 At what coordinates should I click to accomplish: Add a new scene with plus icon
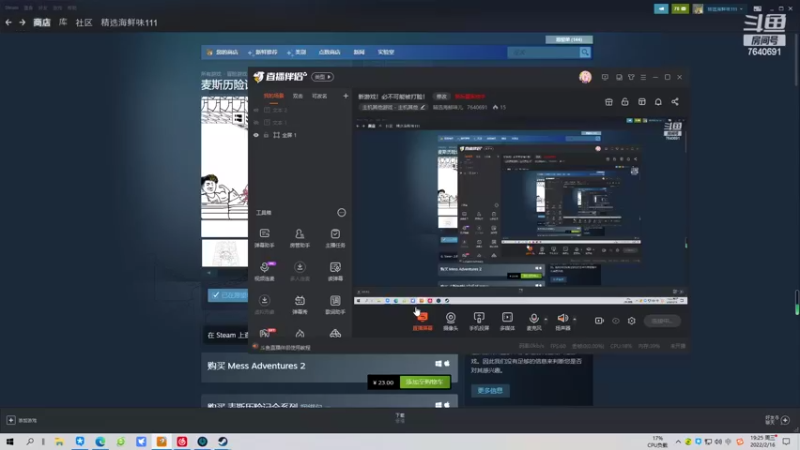[x=345, y=96]
